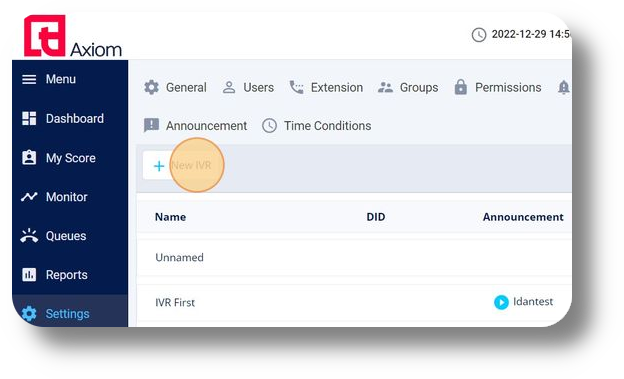
Task: Open the Groups tab
Action: click(x=408, y=87)
